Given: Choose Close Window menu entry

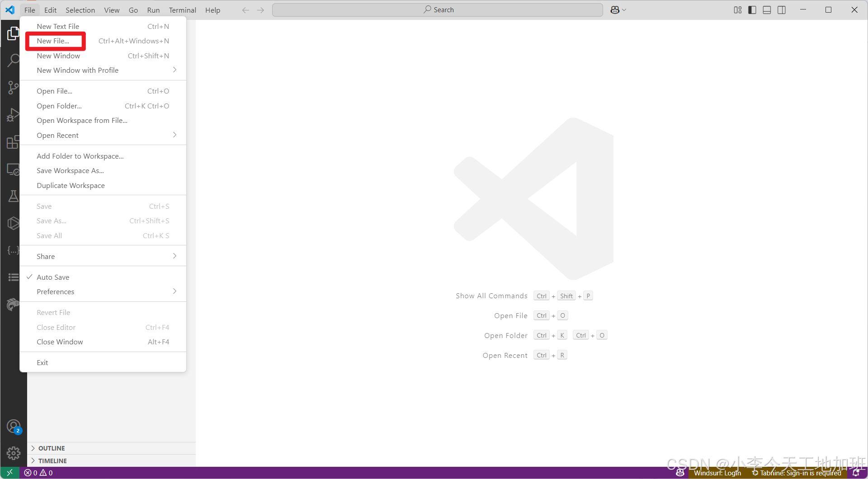Looking at the screenshot, I should pyautogui.click(x=103, y=342).
